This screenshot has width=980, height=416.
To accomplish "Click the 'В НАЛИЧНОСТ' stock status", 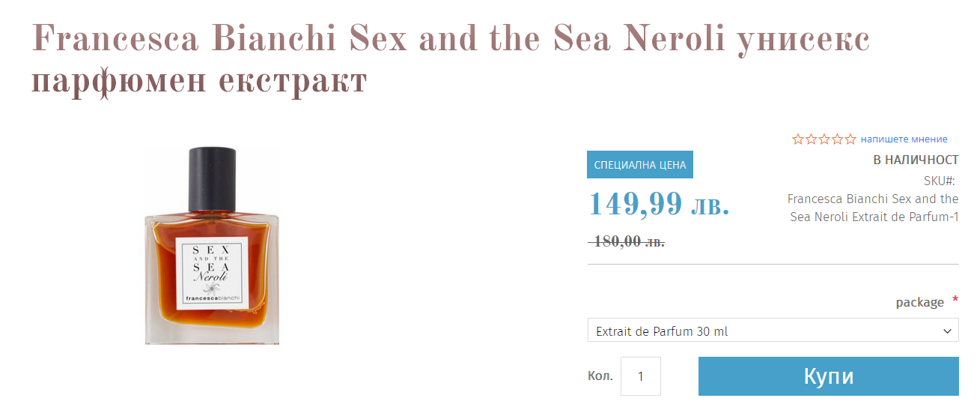I will click(x=916, y=160).
